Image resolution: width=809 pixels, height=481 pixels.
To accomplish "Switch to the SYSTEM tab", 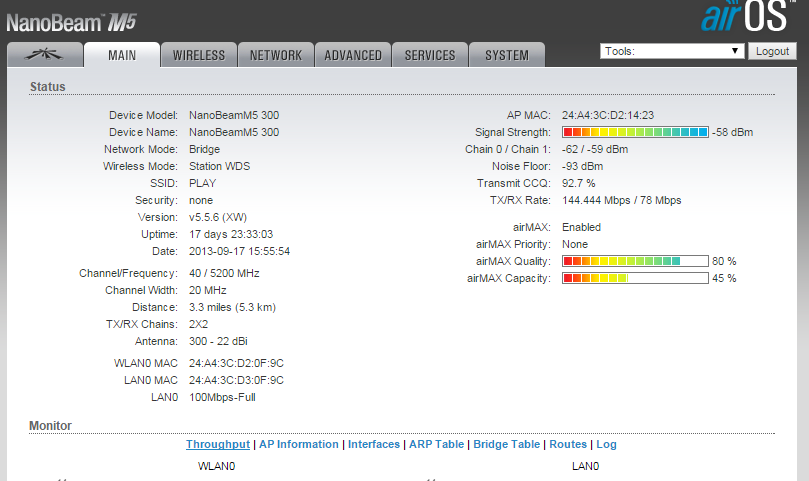I will [x=507, y=55].
